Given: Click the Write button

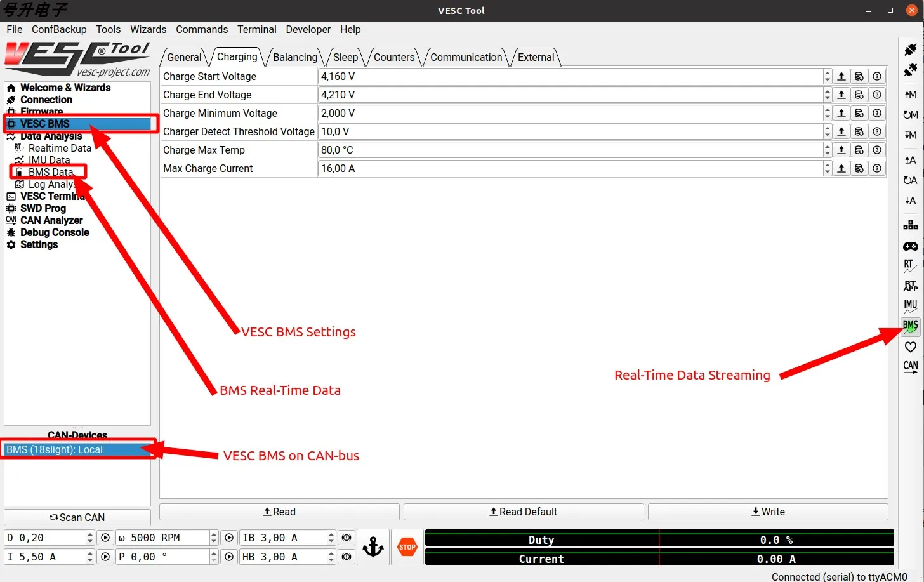Looking at the screenshot, I should pos(768,512).
